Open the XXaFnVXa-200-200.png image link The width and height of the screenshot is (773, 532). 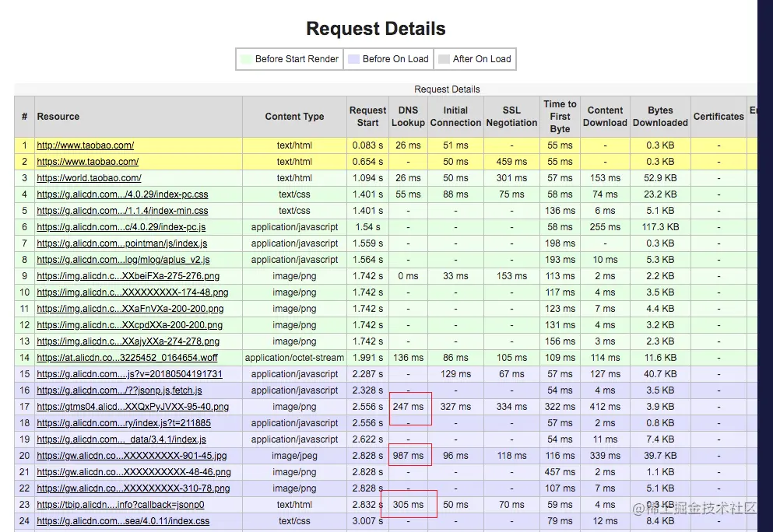[x=130, y=309]
